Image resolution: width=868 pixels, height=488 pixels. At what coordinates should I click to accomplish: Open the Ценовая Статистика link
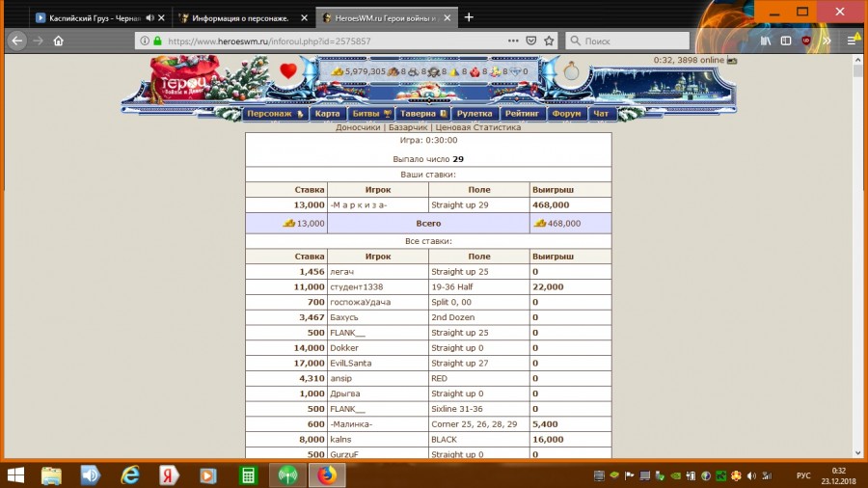pyautogui.click(x=477, y=126)
